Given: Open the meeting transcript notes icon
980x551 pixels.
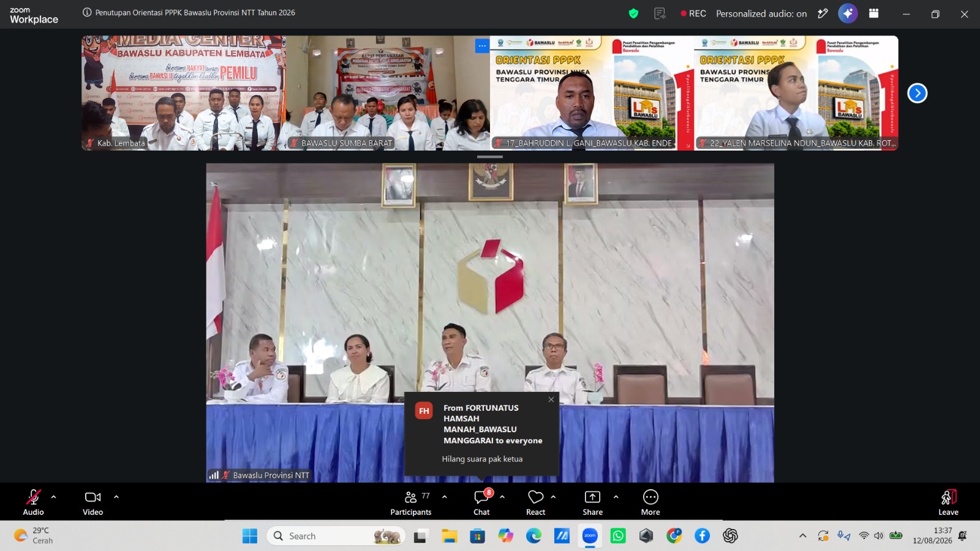Looking at the screenshot, I should pyautogui.click(x=660, y=13).
